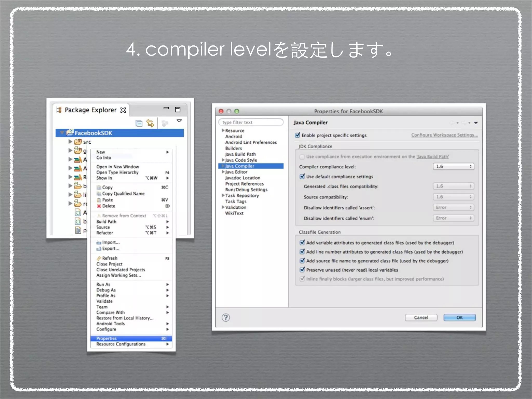Toggle Preserve unused local variables checkbox
Screen dimensions: 532x399
[302, 270]
